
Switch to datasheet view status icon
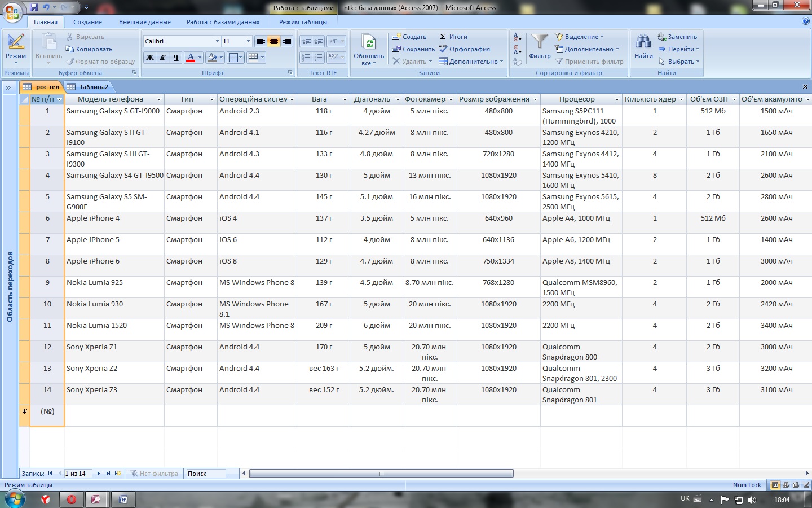click(775, 485)
